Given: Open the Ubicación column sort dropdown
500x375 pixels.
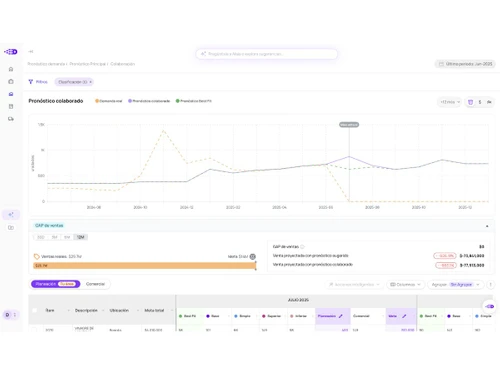Looking at the screenshot, I should pos(138,310).
